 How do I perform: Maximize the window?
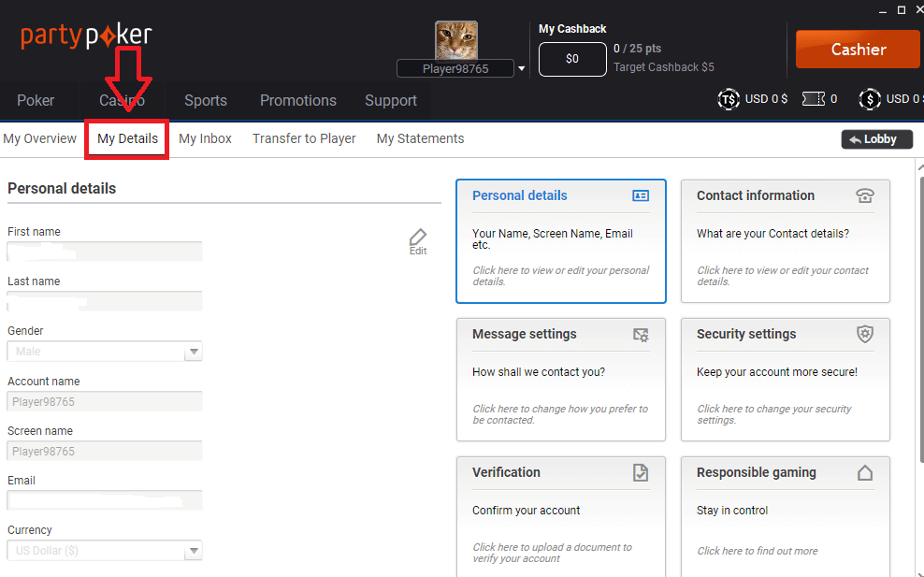[x=901, y=10]
